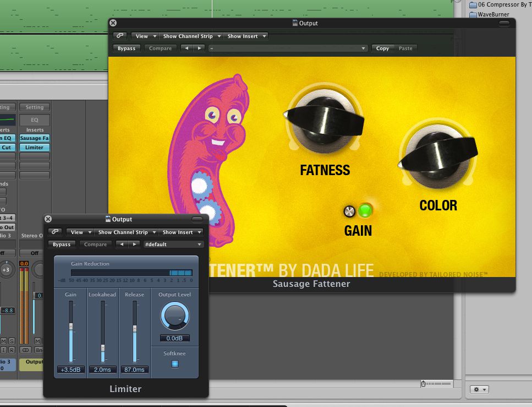Image resolution: width=532 pixels, height=407 pixels.
Task: Go to previous preset in Sausage Fattener
Action: 187,48
